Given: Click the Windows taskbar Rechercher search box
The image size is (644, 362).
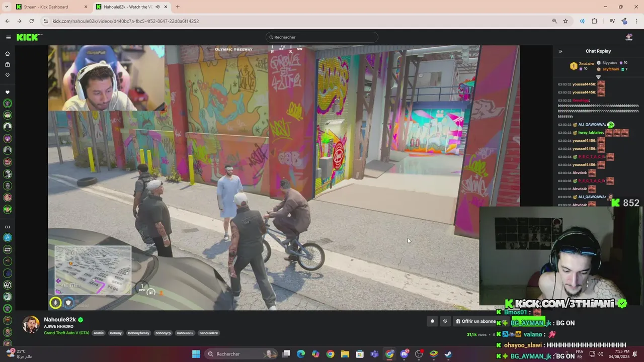Looking at the screenshot, I should coord(242,354).
